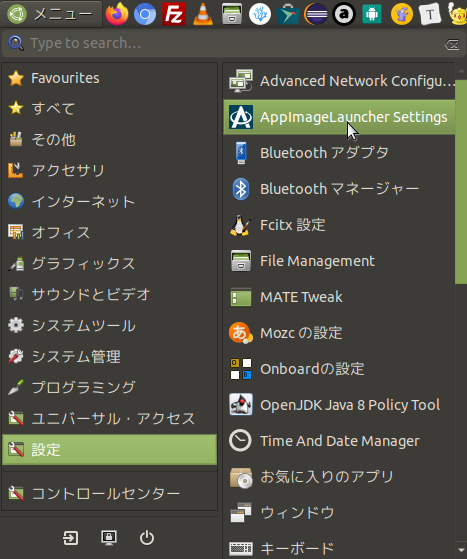467x559 pixels.
Task: Click the power shutdown icon
Action: pyautogui.click(x=147, y=538)
